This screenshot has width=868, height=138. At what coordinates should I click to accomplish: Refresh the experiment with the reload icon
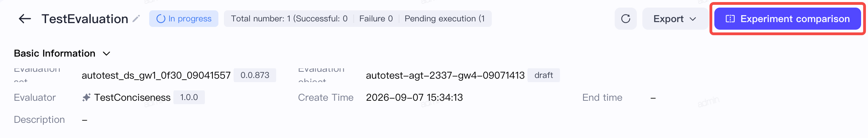click(625, 19)
